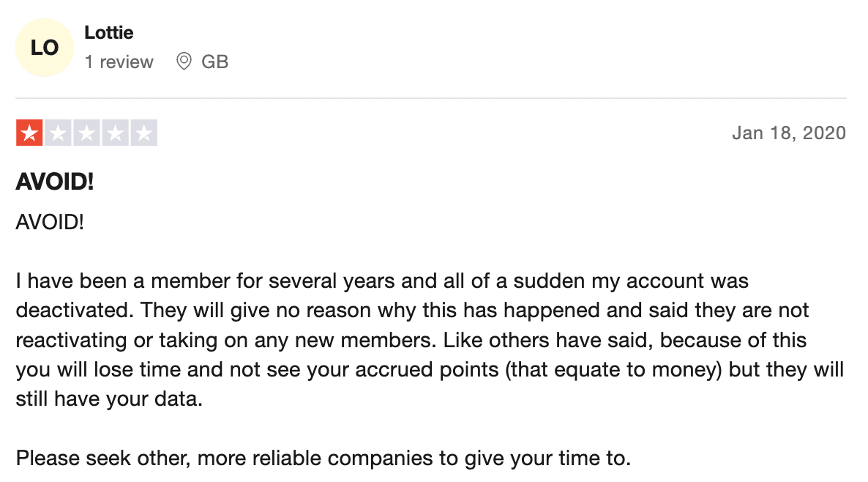Click the '1 review' count text
The image size is (868, 482).
tap(119, 62)
